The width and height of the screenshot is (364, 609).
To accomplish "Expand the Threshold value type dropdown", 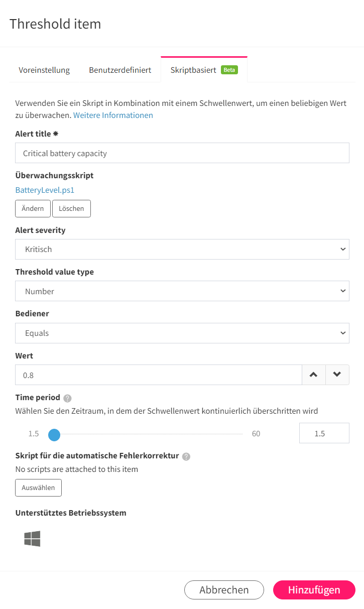I will click(x=182, y=291).
